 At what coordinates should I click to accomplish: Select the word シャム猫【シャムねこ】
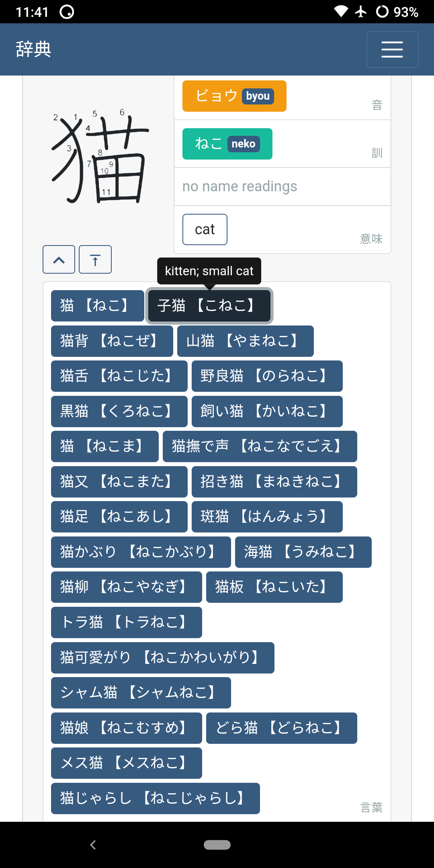[x=141, y=693]
